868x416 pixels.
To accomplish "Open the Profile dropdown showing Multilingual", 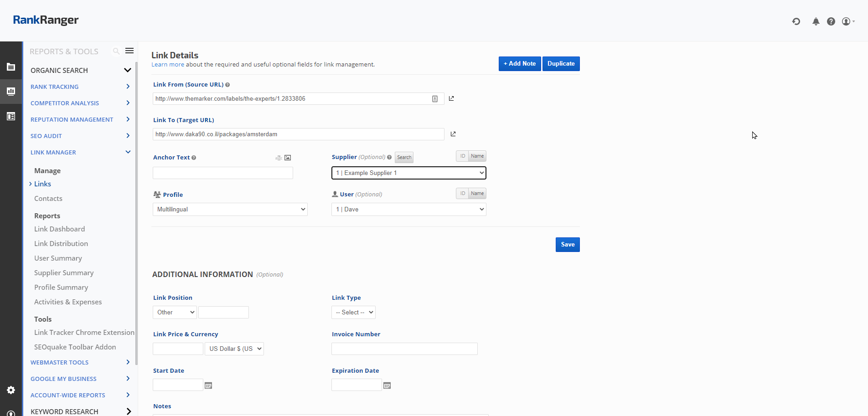I will (x=230, y=210).
